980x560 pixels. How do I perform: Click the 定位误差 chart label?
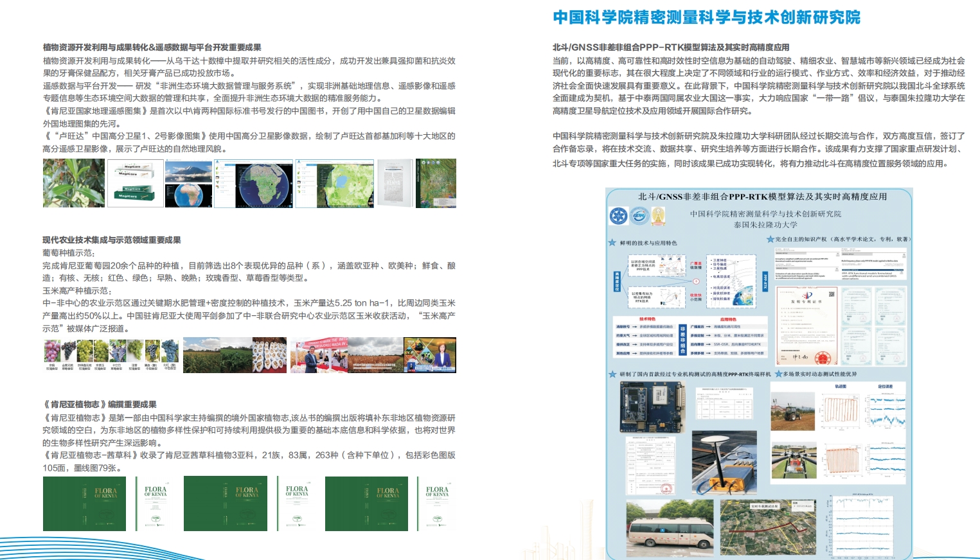(x=886, y=387)
